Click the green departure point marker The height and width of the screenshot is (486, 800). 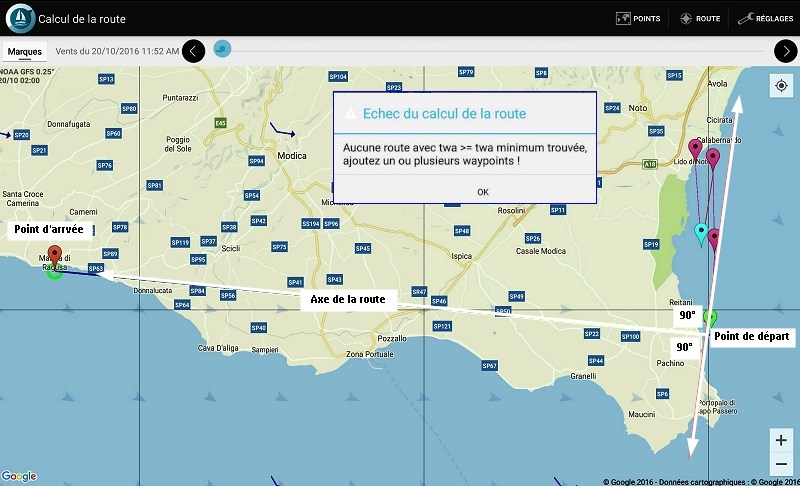710,318
